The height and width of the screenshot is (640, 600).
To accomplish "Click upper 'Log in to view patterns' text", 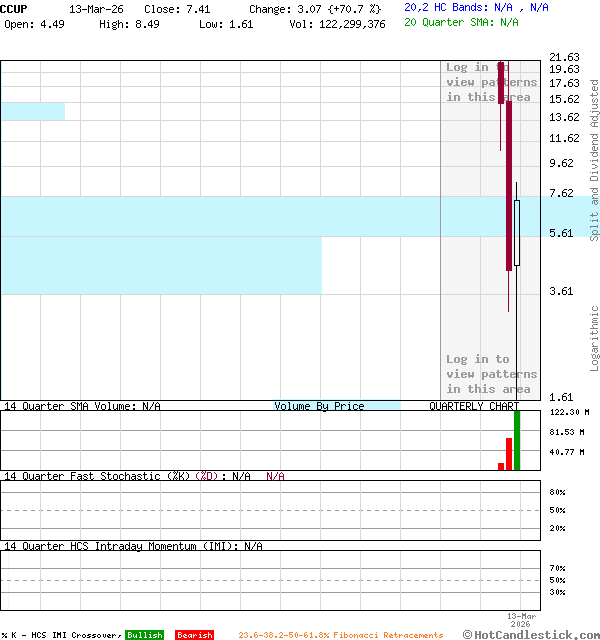I will (x=491, y=83).
